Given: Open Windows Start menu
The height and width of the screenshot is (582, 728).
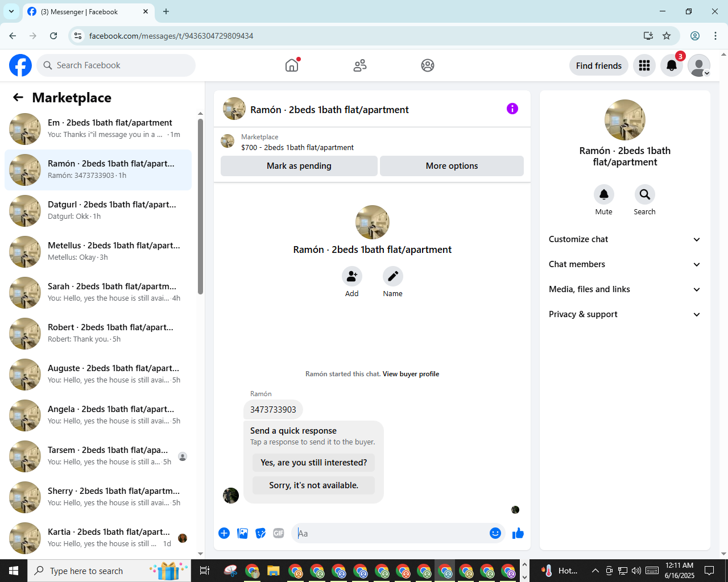Looking at the screenshot, I should pos(14,571).
